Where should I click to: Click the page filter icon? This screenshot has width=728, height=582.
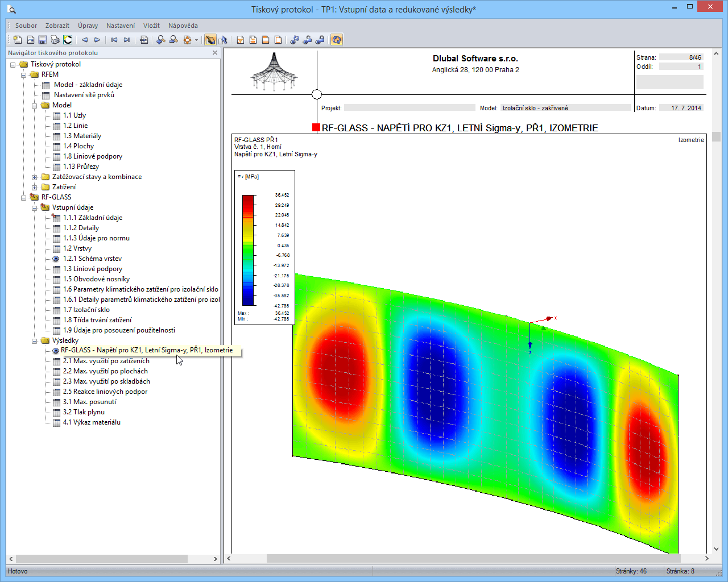tap(241, 40)
